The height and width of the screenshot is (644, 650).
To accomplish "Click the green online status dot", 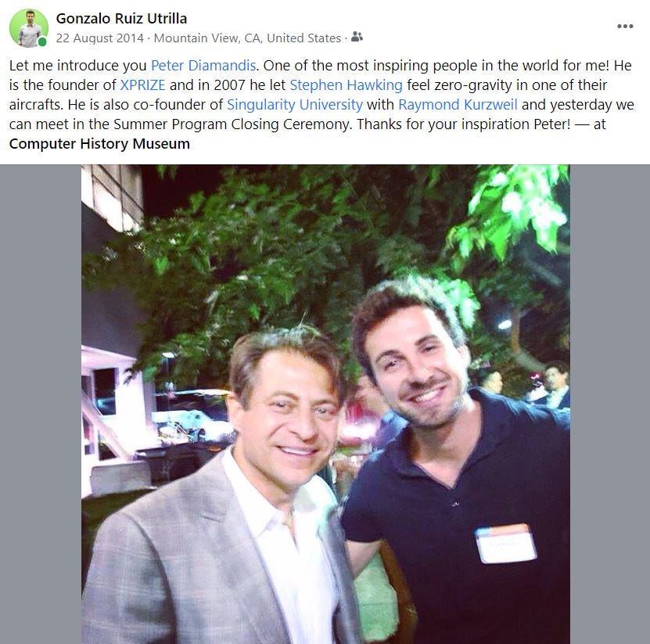I will coord(42,42).
